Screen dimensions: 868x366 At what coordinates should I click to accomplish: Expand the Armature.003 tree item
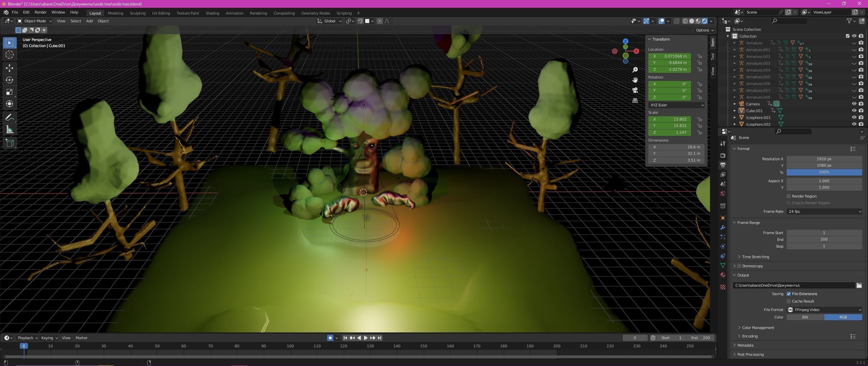coord(735,63)
